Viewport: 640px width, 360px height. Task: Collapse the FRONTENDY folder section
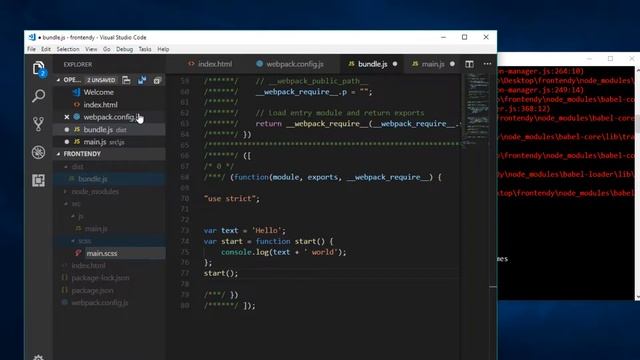[x=58, y=154]
